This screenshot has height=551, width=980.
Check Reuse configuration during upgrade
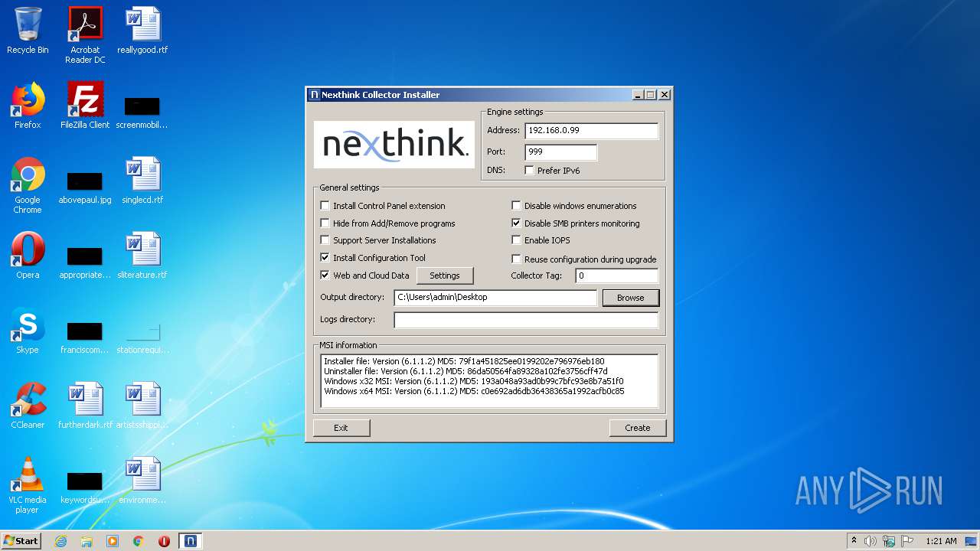coord(517,259)
